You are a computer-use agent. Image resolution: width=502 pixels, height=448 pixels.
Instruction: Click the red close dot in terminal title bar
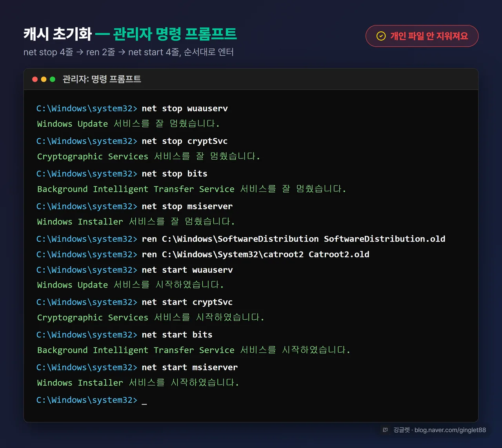(x=35, y=79)
